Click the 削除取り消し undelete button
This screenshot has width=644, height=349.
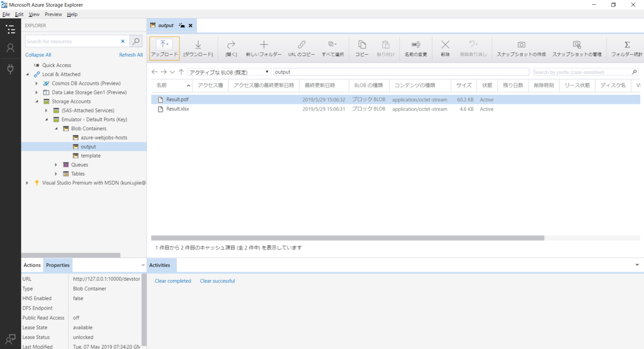(473, 48)
